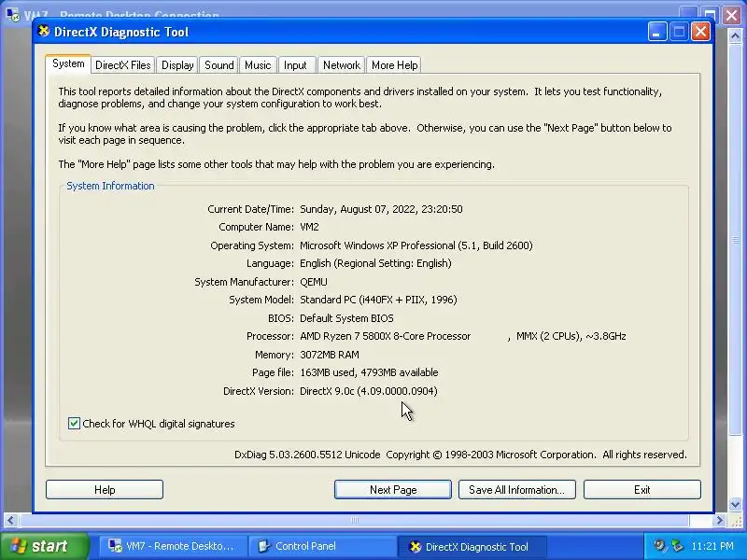Click the Computer Name value VM2
The height and width of the screenshot is (560, 747).
tap(309, 227)
